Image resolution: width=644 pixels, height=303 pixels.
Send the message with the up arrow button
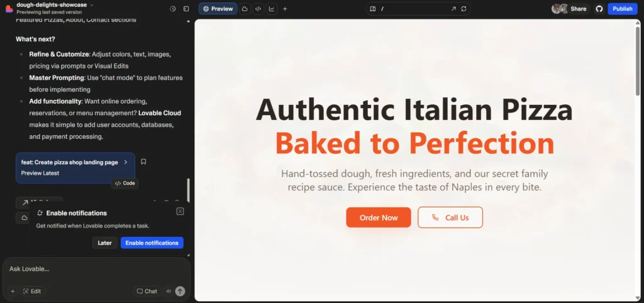click(x=180, y=291)
